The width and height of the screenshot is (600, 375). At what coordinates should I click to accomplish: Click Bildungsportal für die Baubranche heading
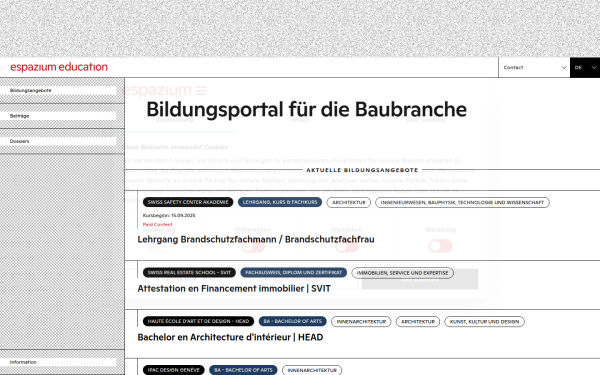point(307,109)
